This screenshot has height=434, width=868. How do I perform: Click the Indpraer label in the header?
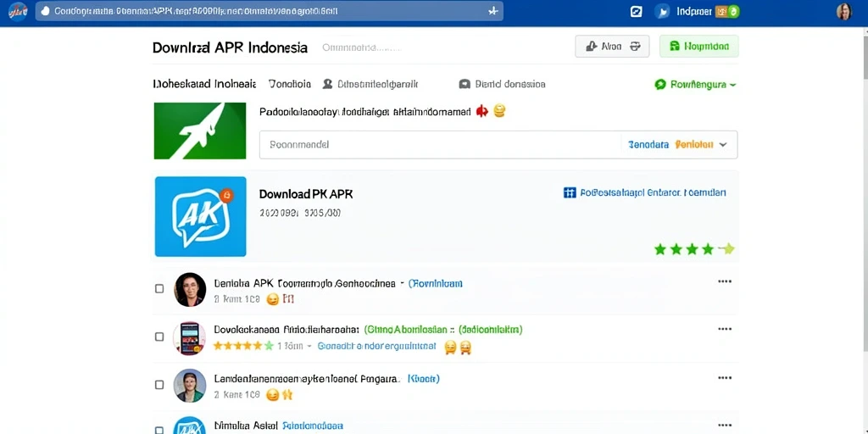[694, 12]
